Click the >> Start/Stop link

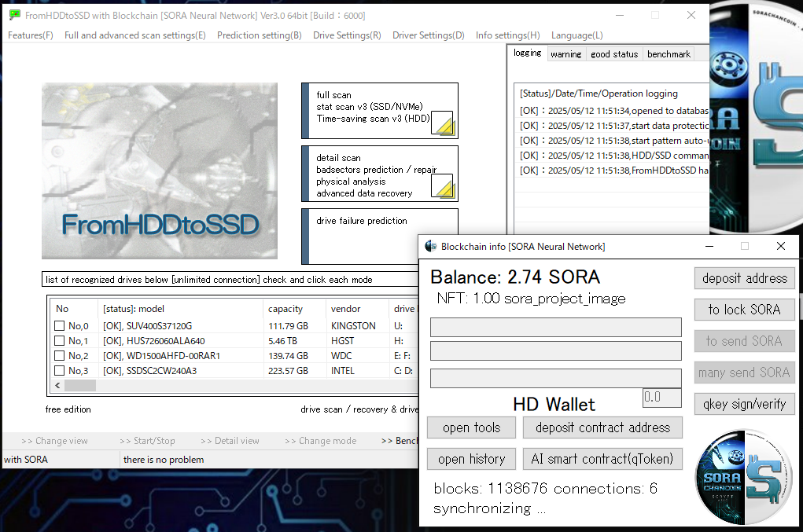pos(148,441)
